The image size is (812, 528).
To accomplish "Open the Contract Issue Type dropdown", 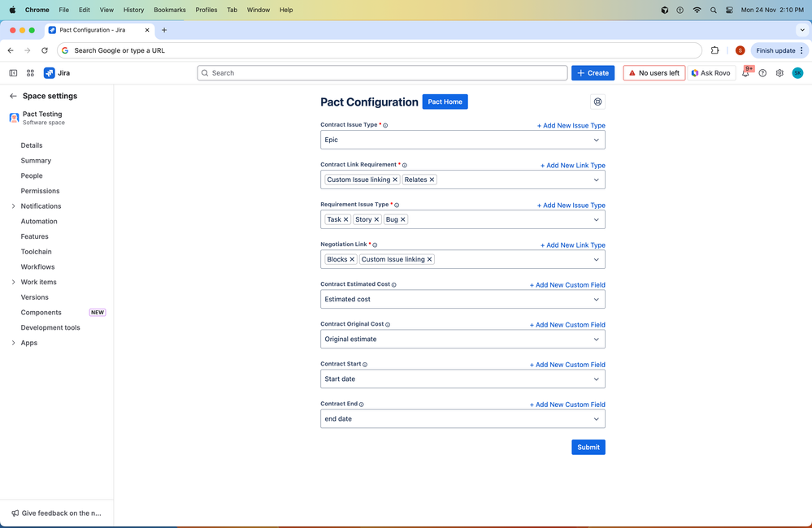I will tap(462, 140).
